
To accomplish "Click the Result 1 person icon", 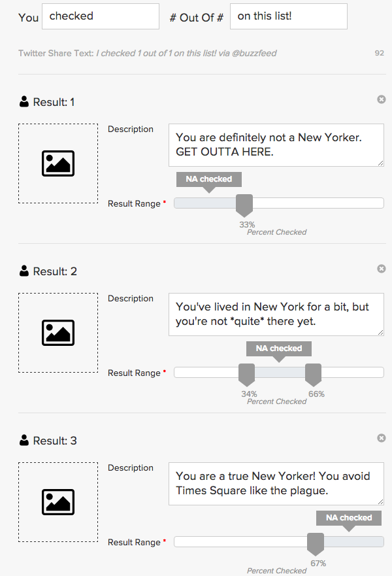I will (x=24, y=102).
